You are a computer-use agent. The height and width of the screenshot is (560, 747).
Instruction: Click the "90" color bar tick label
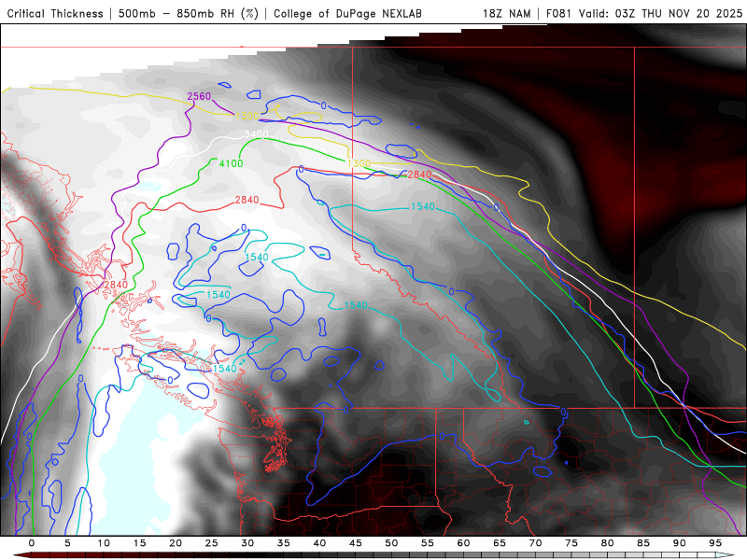[679, 543]
